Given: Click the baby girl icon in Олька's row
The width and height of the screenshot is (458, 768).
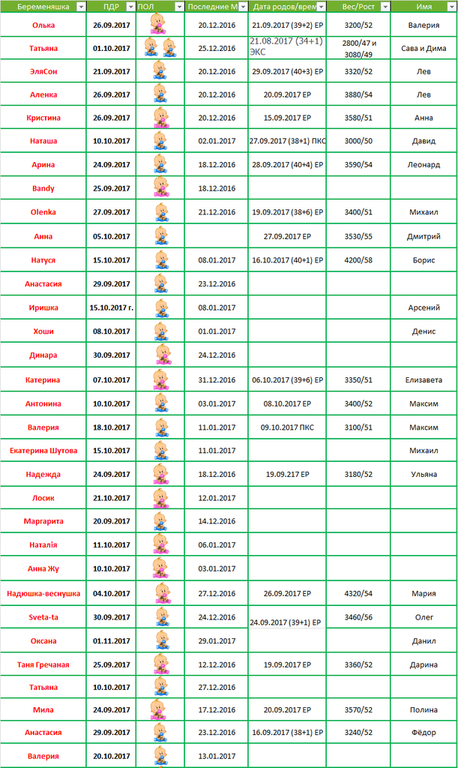Looking at the screenshot, I should [x=158, y=24].
